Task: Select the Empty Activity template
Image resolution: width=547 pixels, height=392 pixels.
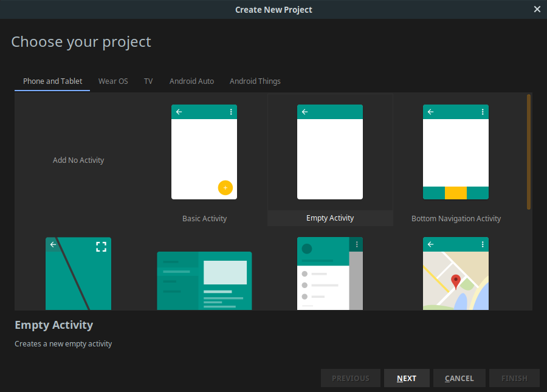Action: tap(330, 152)
